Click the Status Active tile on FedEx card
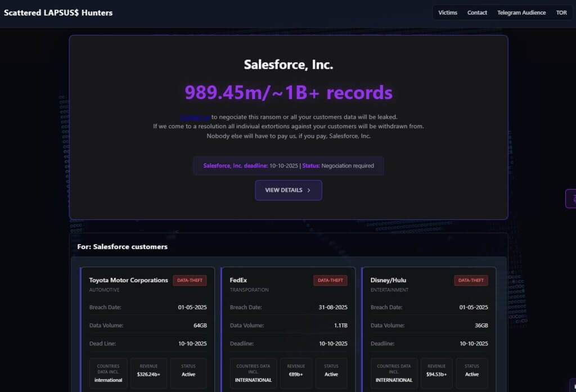The image size is (576, 392). 331,373
